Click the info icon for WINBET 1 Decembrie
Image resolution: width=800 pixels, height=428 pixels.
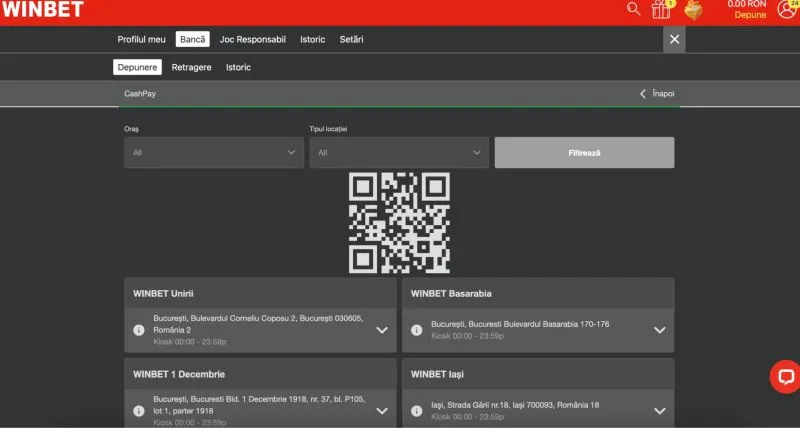[x=139, y=411]
